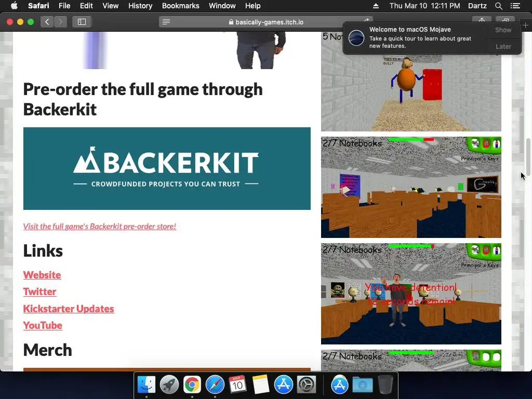Open the File menu
532x399 pixels.
64,6
